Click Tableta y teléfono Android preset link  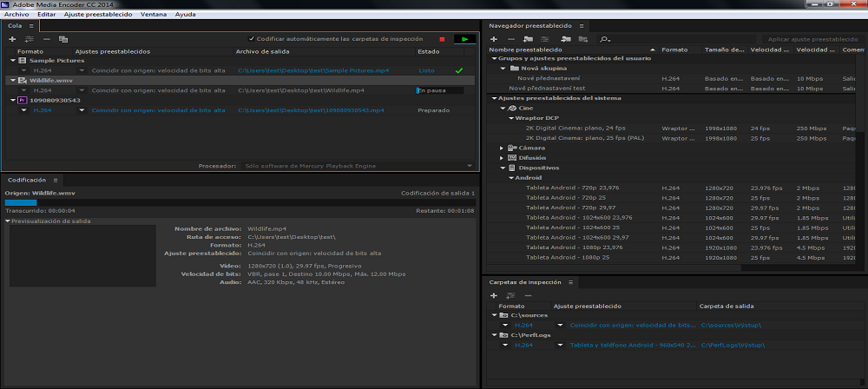coord(633,346)
